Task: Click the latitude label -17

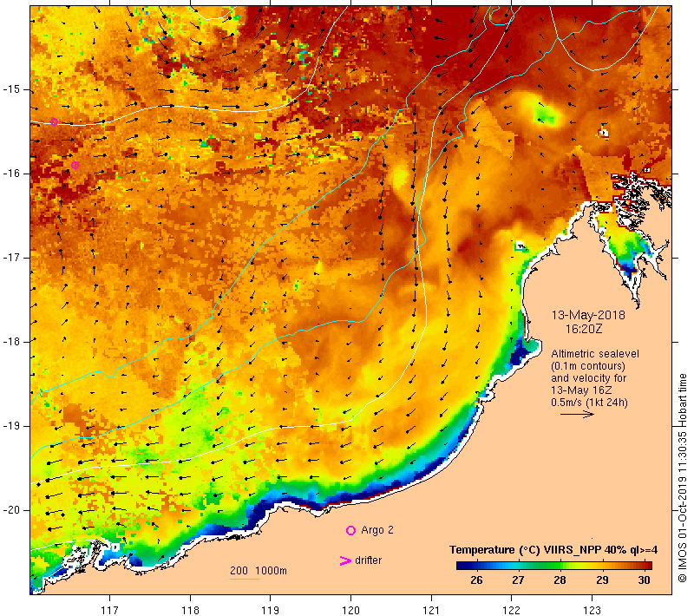Action: coord(11,257)
